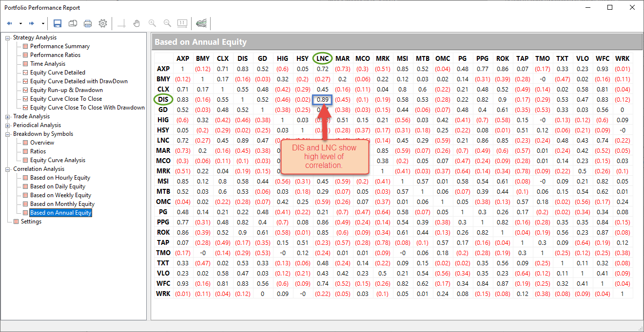Open report settings via the gear icon
The height and width of the screenshot is (332, 644).
(103, 23)
